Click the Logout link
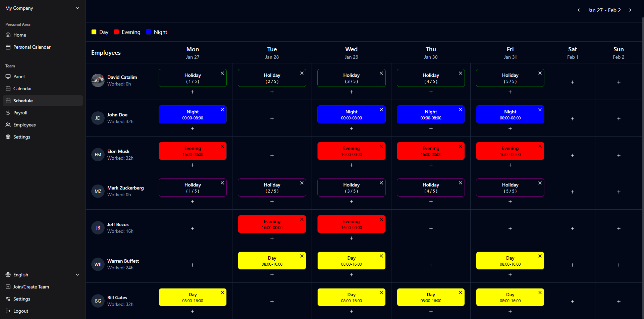The image size is (644, 319). pos(20,311)
